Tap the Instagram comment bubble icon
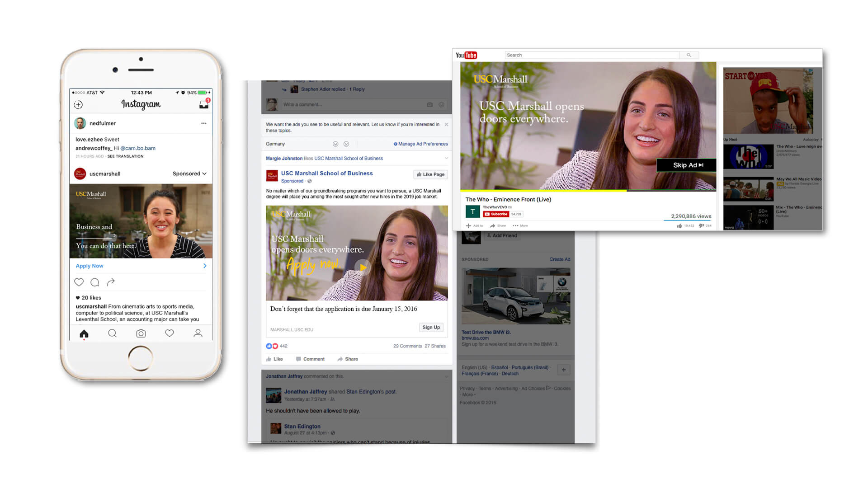 (x=95, y=282)
